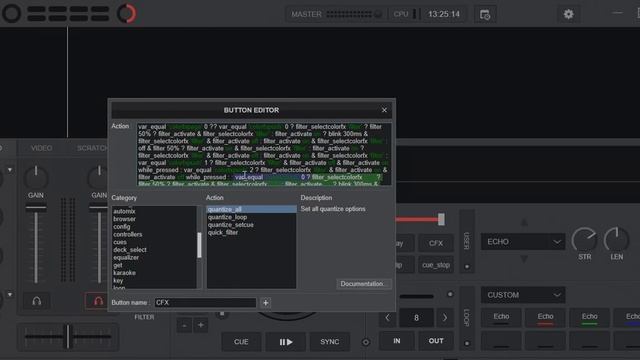
Task: Open the settings gear icon
Action: click(568, 14)
